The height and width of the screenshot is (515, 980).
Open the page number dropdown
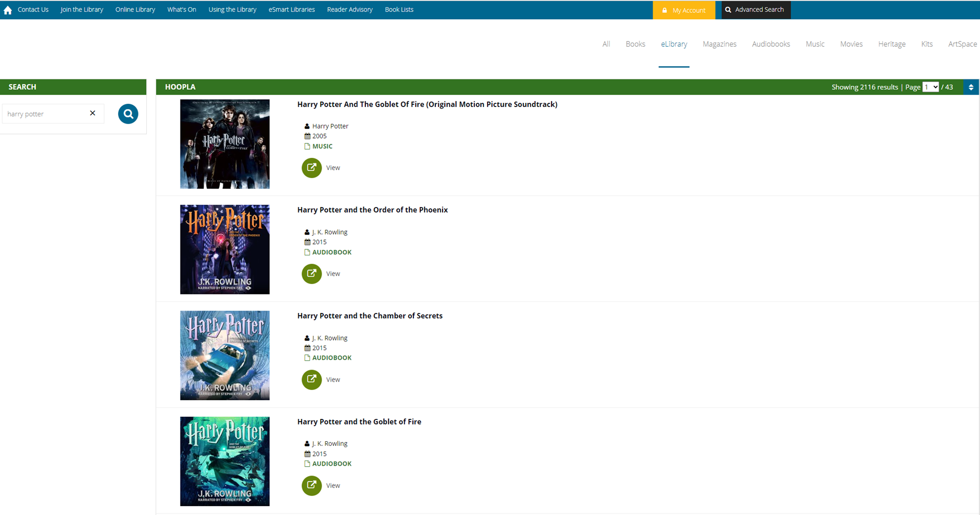coord(931,87)
